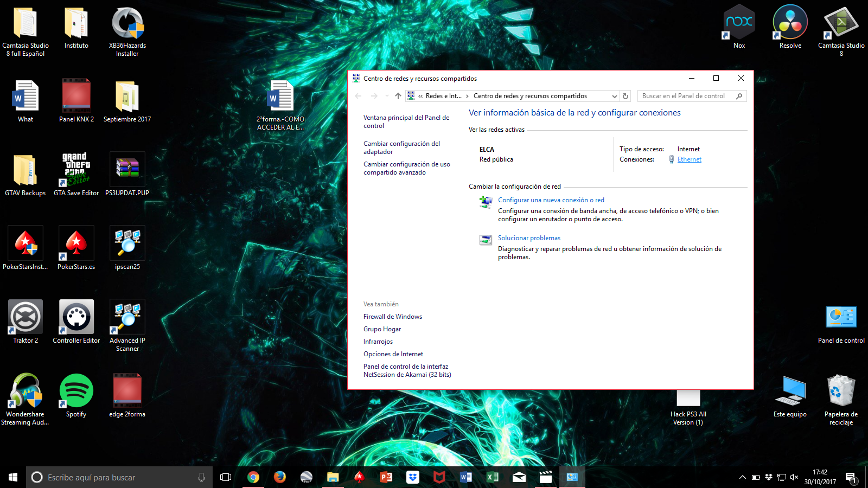
Task: Click the search magnifier icon in Control Panel
Action: click(x=739, y=96)
